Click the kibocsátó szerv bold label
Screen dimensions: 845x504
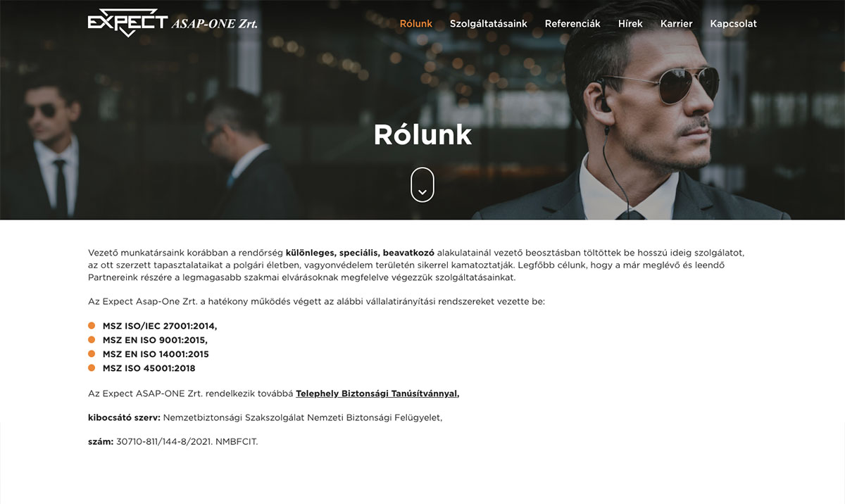(124, 417)
